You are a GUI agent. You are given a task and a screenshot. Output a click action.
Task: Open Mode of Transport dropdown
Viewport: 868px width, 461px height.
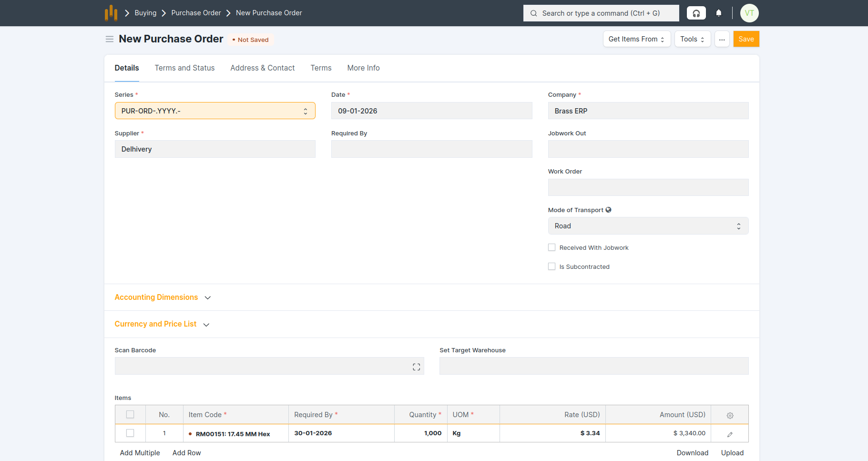point(648,226)
